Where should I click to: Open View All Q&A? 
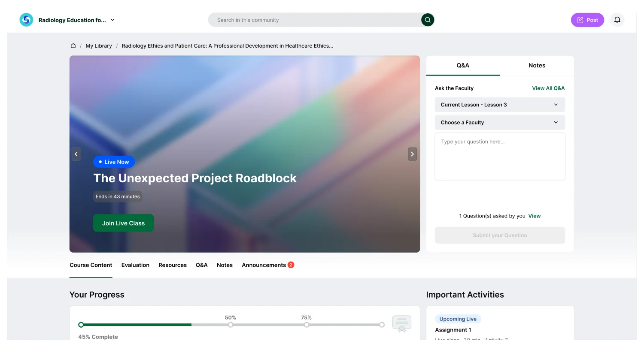pyautogui.click(x=548, y=88)
